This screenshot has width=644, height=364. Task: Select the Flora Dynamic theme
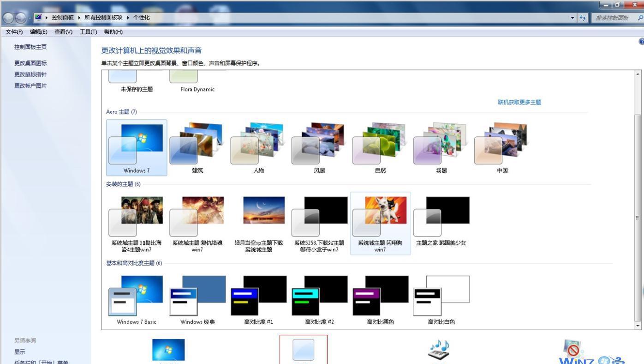197,82
